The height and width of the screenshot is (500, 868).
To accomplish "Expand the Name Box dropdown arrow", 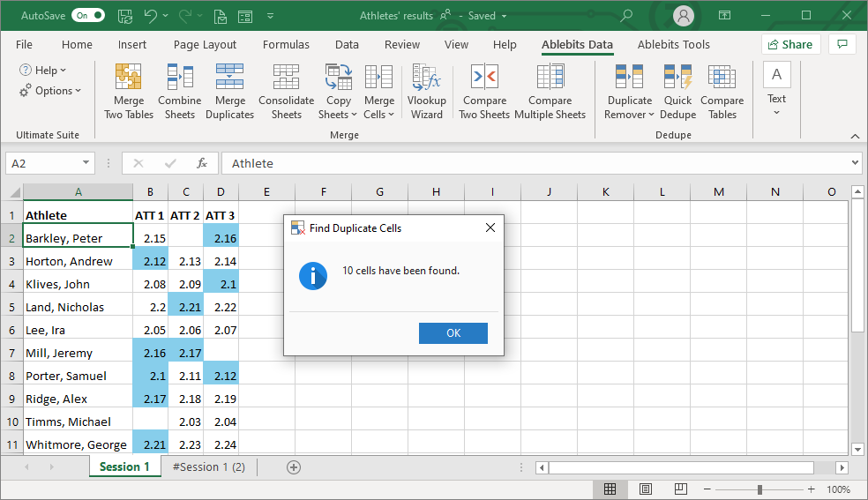I will tap(86, 163).
